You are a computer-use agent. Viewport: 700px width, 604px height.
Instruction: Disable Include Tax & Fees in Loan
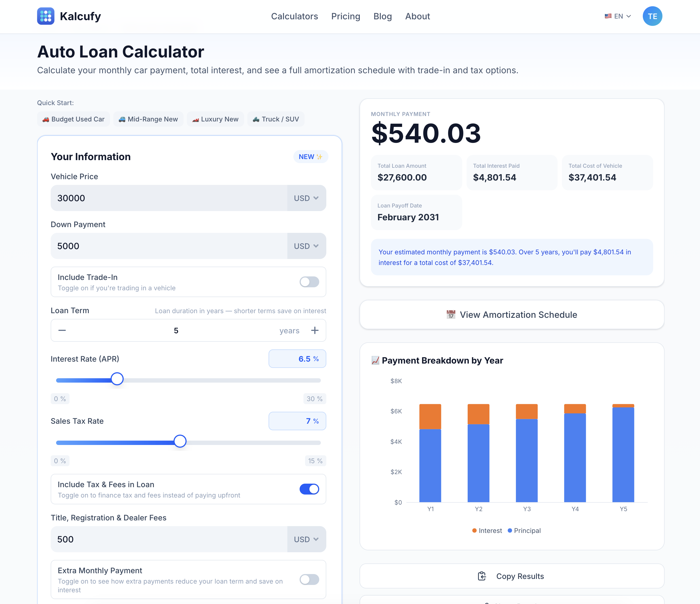[x=309, y=489]
